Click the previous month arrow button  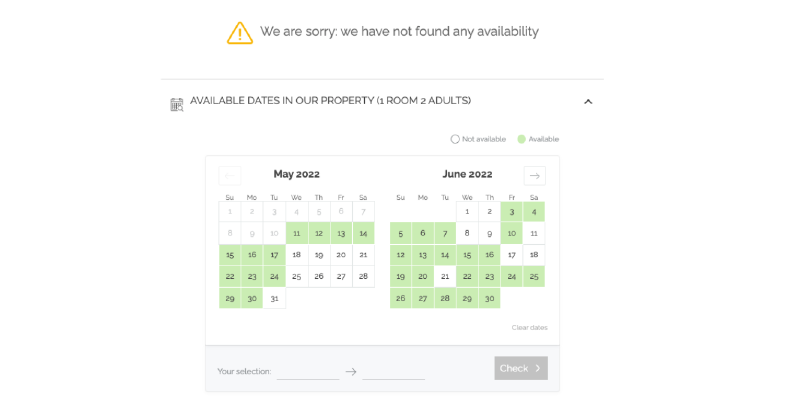230,175
